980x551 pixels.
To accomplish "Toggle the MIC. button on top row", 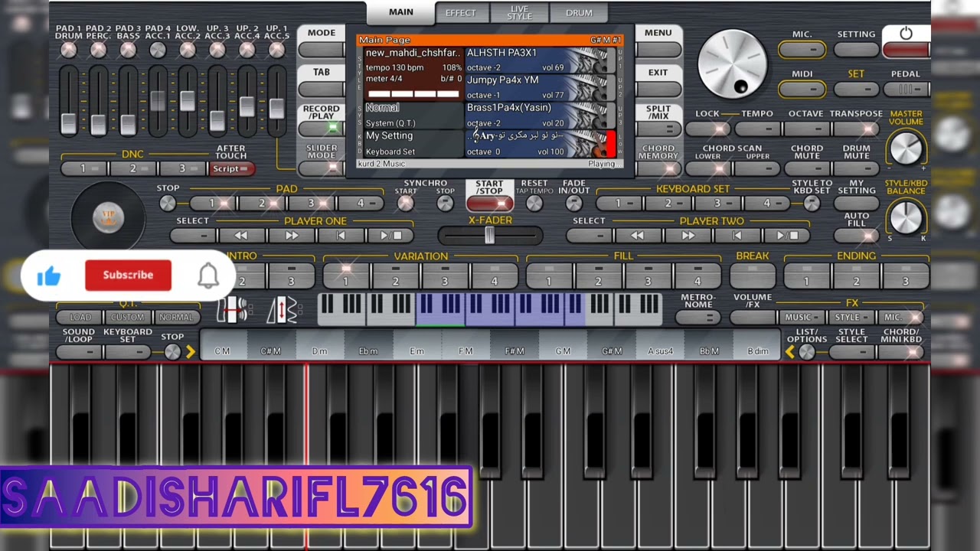I will (802, 50).
